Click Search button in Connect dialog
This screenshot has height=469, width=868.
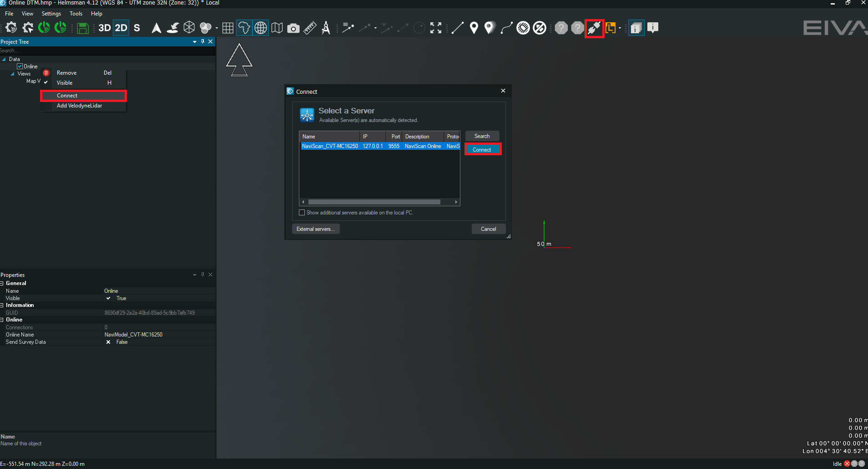pos(482,136)
